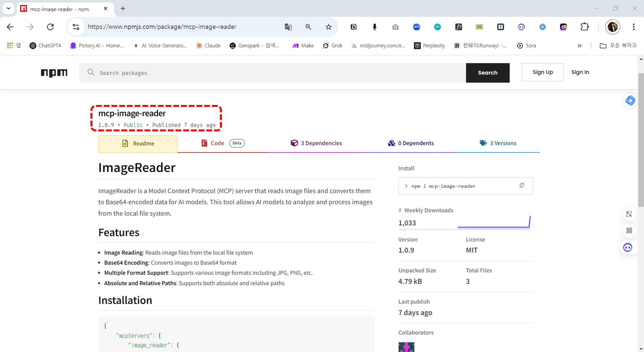Click the npm logo
The image size is (644, 352).
coord(54,73)
